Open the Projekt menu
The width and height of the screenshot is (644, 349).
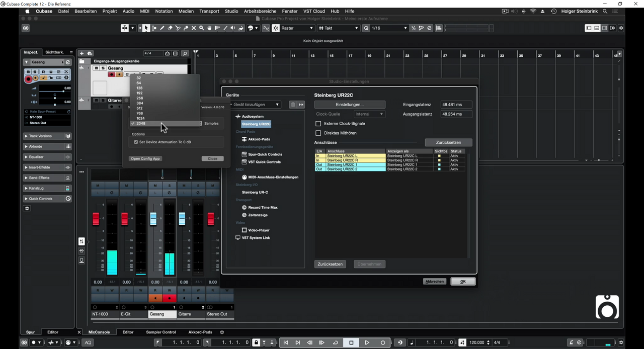tap(110, 11)
